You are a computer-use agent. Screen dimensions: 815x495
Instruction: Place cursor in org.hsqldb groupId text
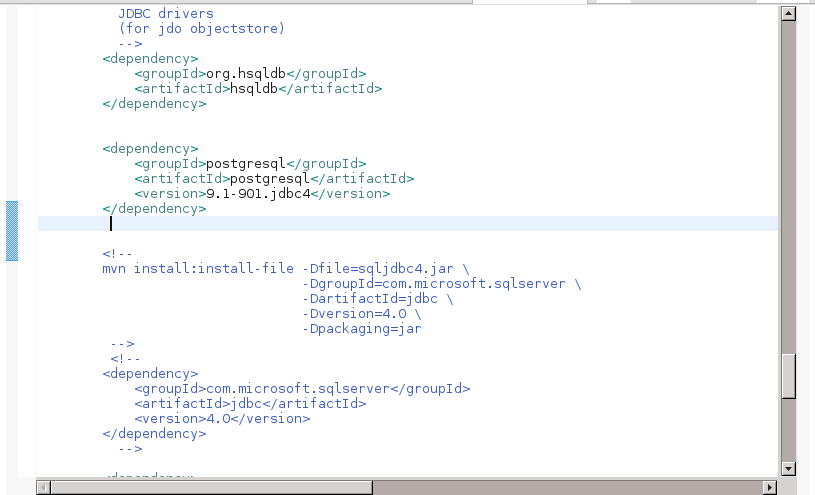click(x=246, y=74)
